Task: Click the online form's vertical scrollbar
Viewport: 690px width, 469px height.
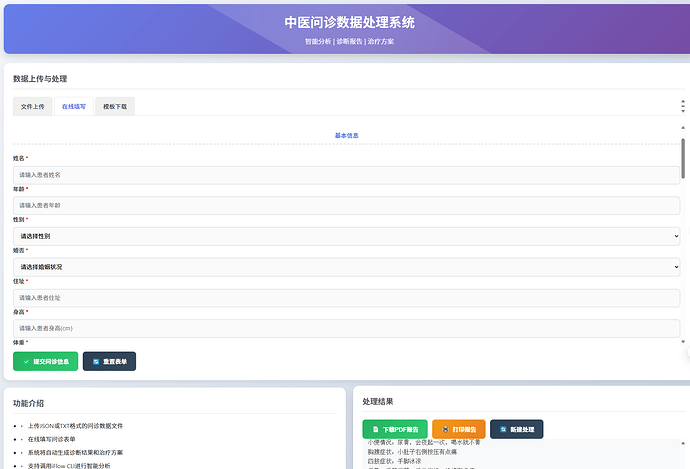Action: click(x=683, y=160)
